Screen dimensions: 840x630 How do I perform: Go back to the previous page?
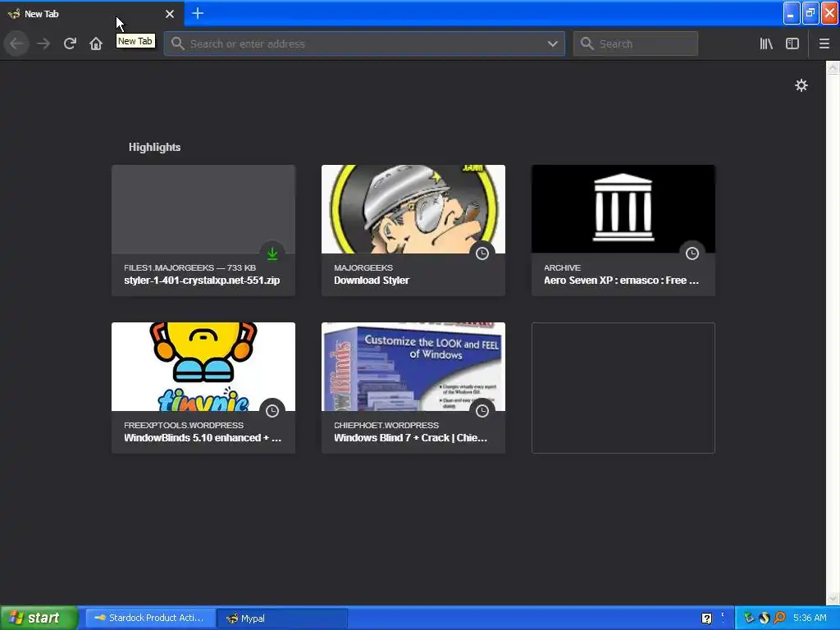point(16,43)
